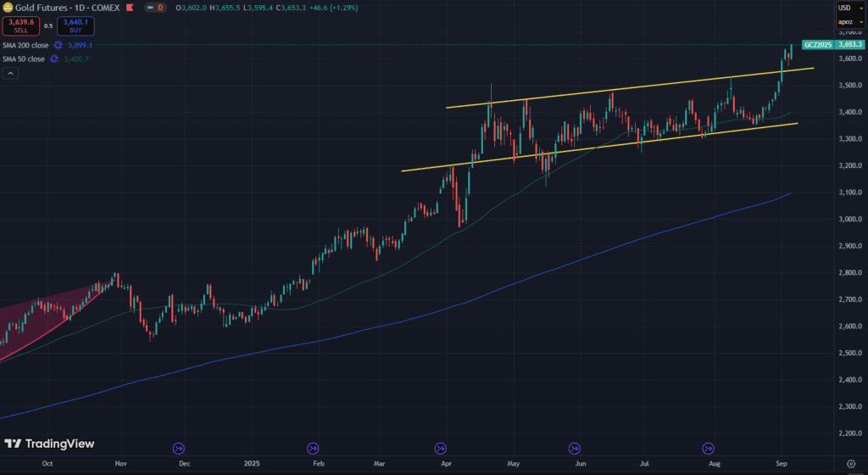Click the contract rollover marker near August
This screenshot has width=868, height=475.
(709, 448)
